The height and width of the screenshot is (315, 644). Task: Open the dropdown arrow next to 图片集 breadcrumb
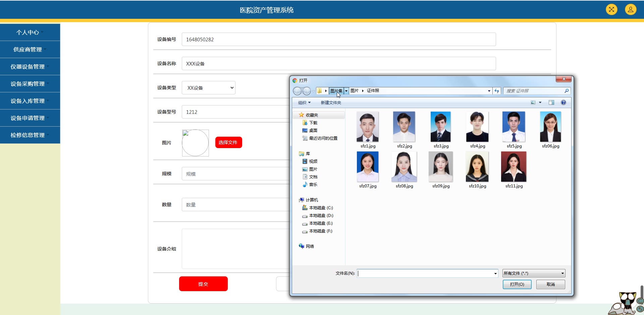click(x=346, y=91)
